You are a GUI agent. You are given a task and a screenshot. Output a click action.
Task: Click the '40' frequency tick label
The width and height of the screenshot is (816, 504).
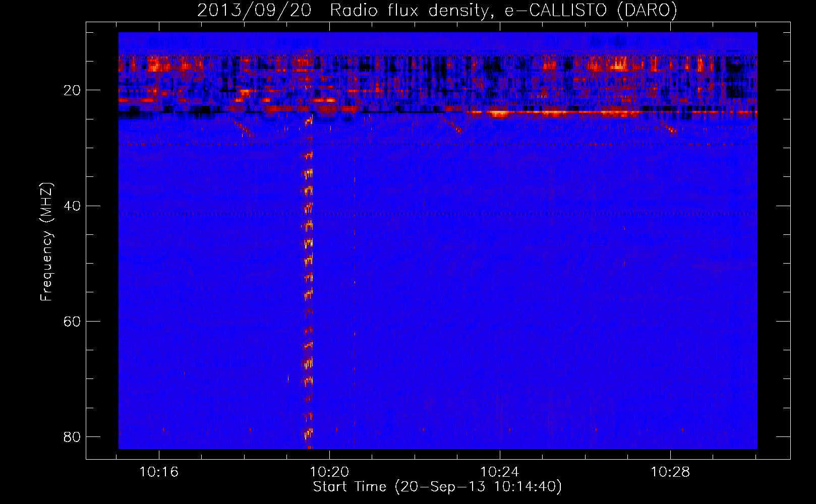[x=72, y=206]
